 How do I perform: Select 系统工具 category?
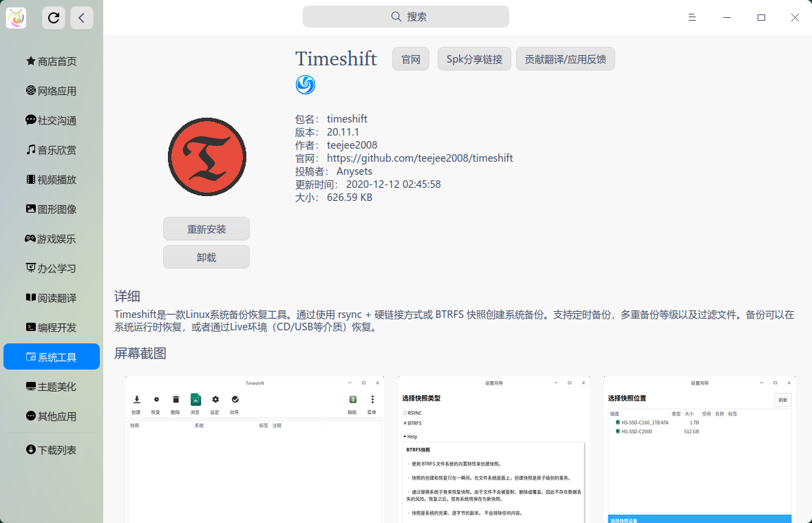(52, 356)
